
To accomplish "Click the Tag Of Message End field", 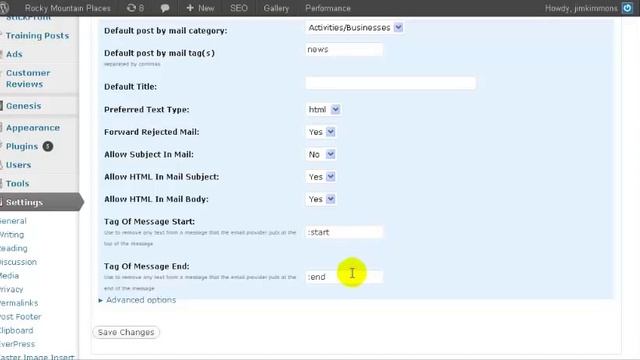I will (344, 277).
